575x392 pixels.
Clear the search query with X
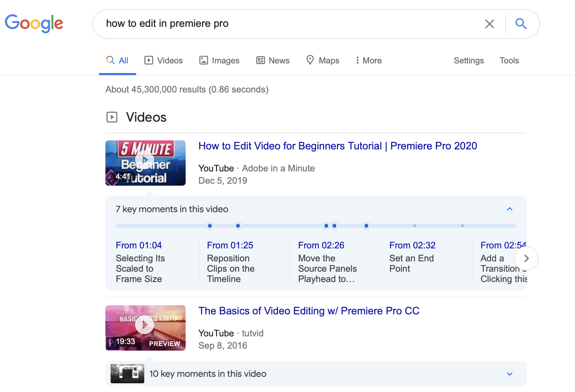(490, 24)
